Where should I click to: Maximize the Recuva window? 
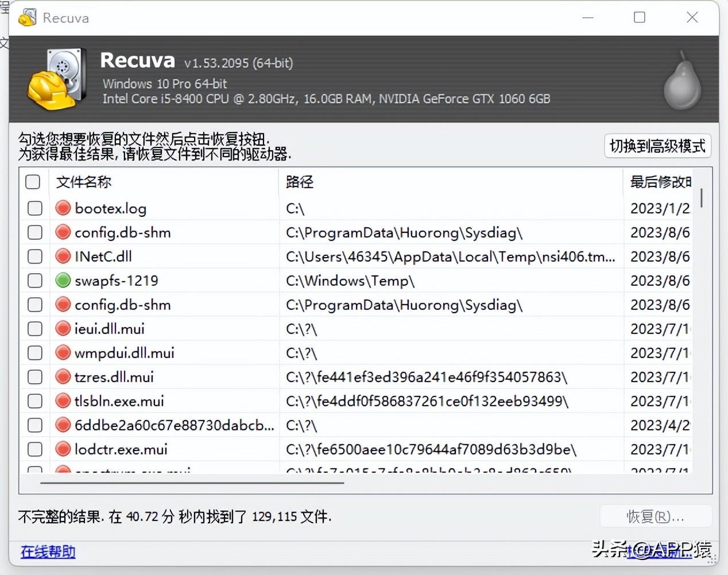point(640,17)
